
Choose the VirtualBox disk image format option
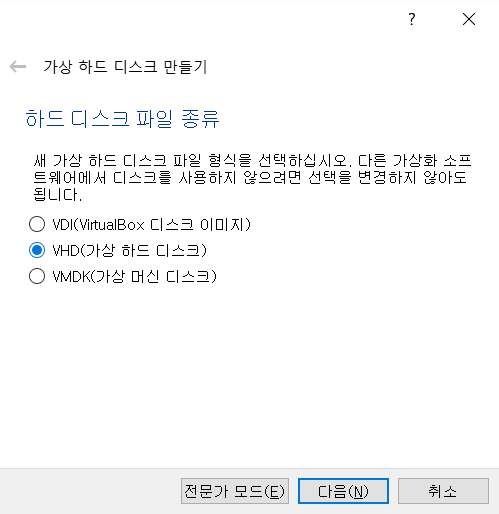click(140, 224)
